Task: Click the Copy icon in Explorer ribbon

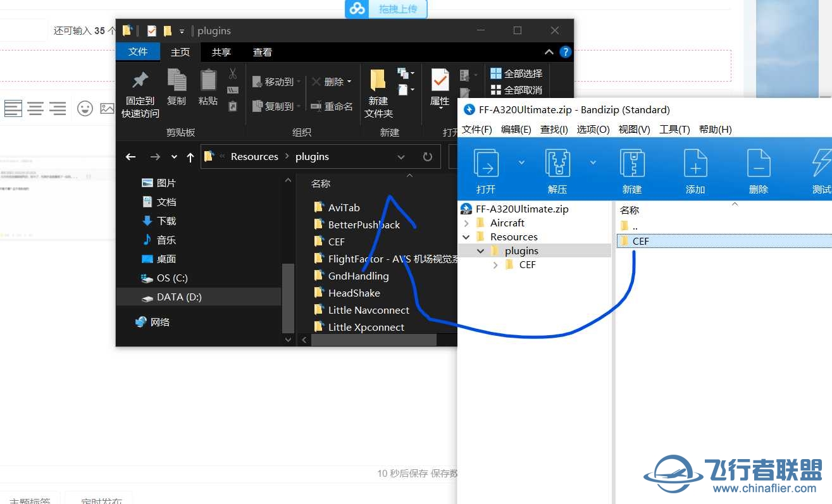Action: point(177,80)
